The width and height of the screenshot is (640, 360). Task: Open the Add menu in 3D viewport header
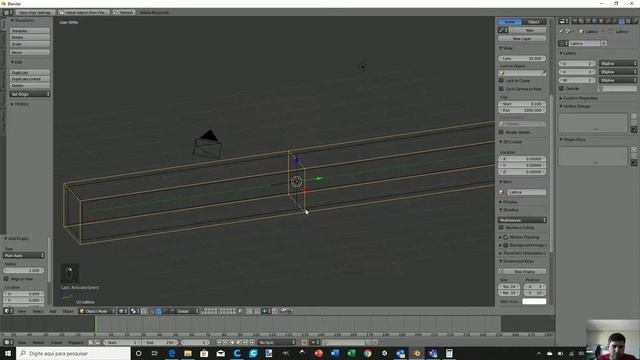click(53, 311)
